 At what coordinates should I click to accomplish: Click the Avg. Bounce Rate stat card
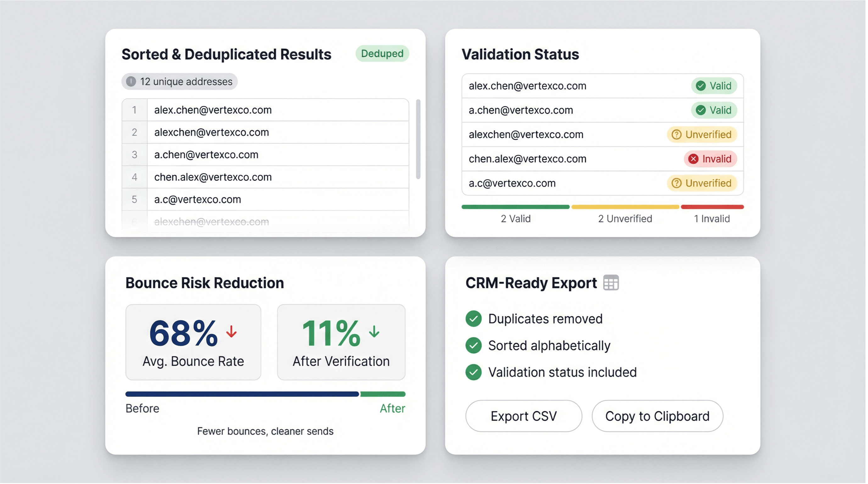[x=193, y=342]
